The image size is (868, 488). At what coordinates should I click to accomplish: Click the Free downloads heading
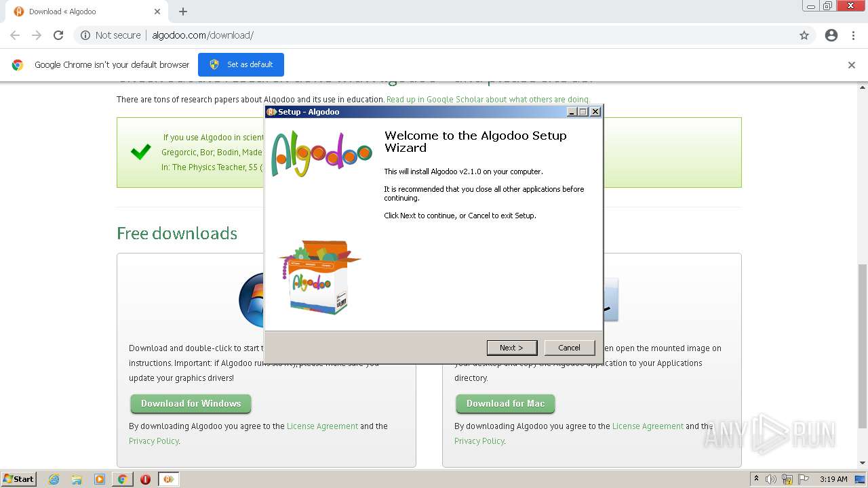coord(177,233)
